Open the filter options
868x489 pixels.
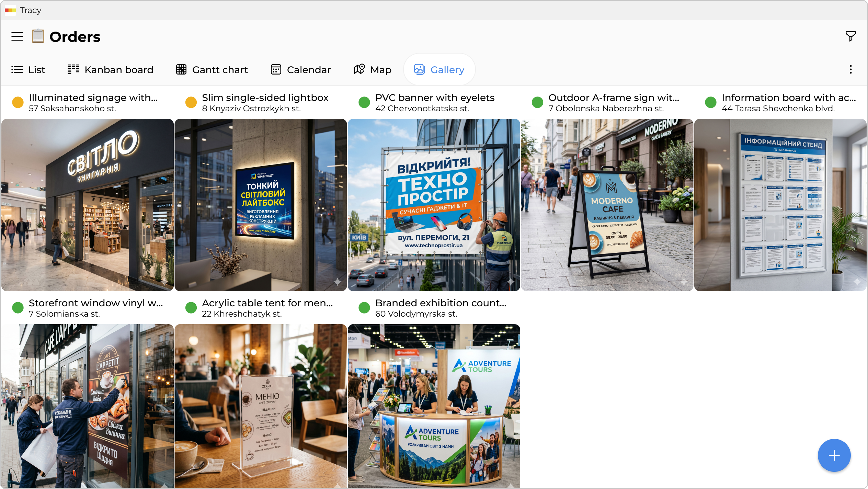(850, 36)
